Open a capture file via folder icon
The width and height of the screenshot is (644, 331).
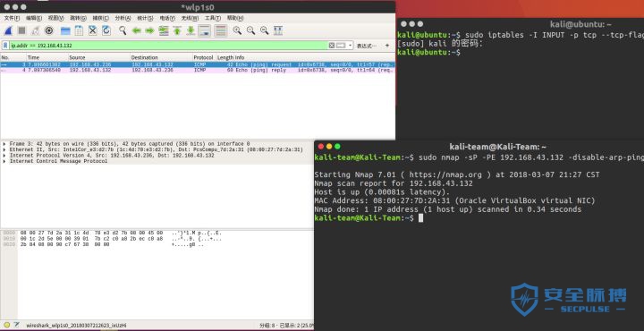65,30
